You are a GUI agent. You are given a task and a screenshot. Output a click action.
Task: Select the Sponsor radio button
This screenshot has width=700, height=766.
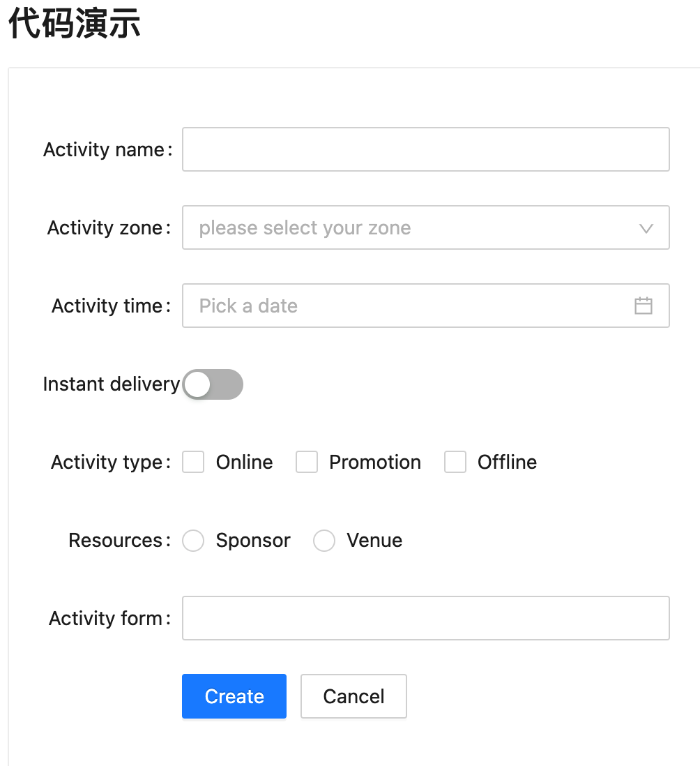click(x=193, y=540)
